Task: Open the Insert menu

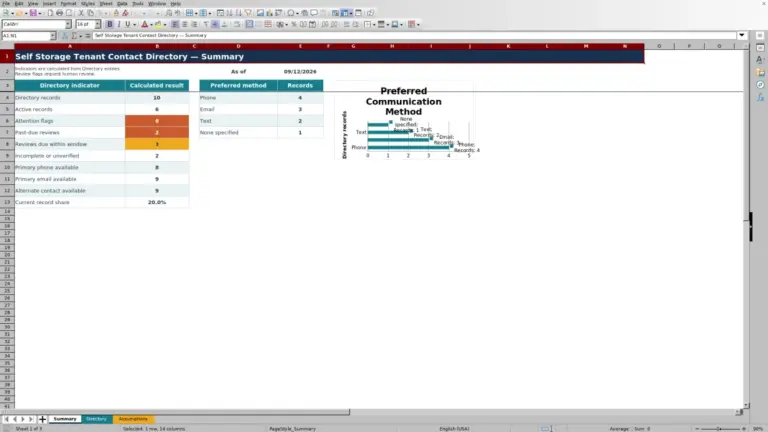Action: pyautogui.click(x=49, y=3)
